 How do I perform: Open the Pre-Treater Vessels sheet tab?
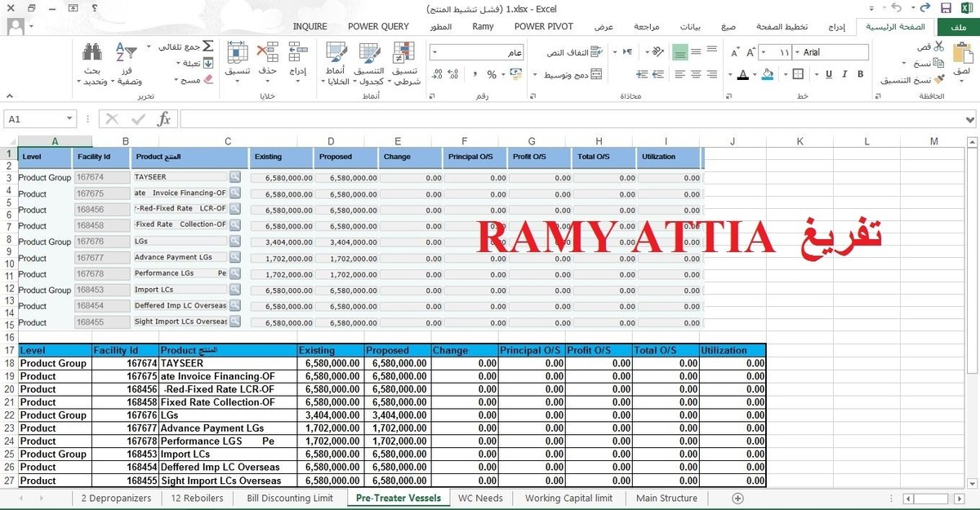(398, 498)
